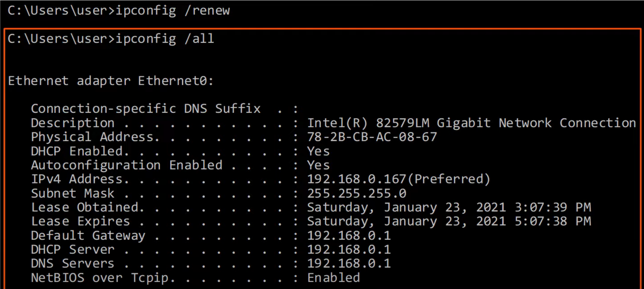This screenshot has height=289, width=644.
Task: Click the DHCP Enabled Yes value
Action: [318, 151]
